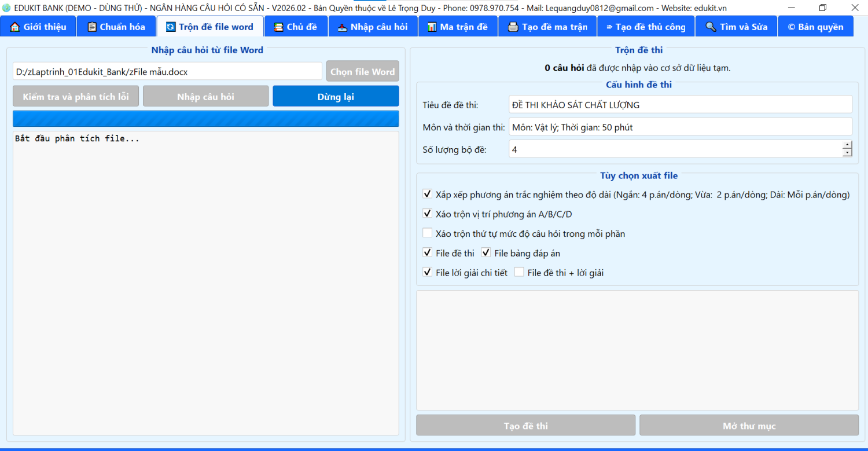Open the Bản quyền tab
This screenshot has height=451, width=868.
[815, 27]
